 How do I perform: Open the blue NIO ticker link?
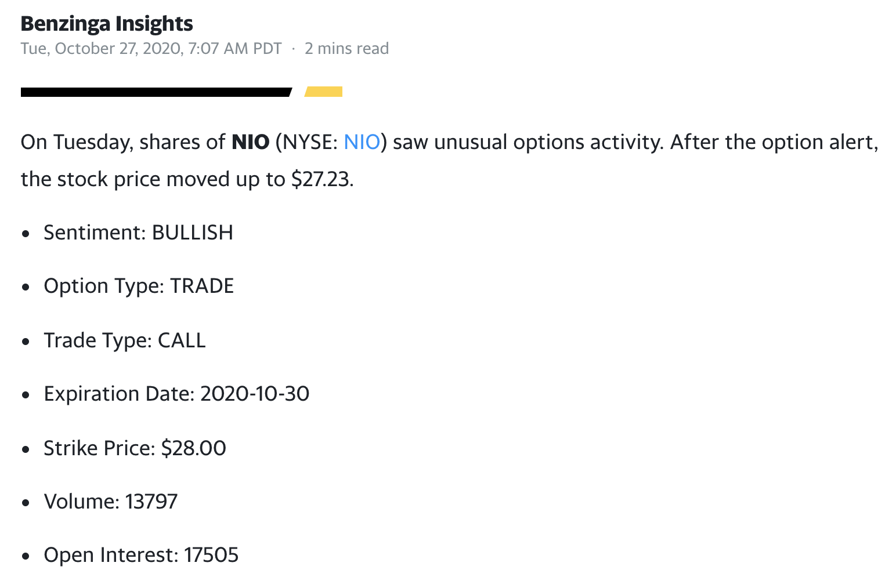pos(362,142)
